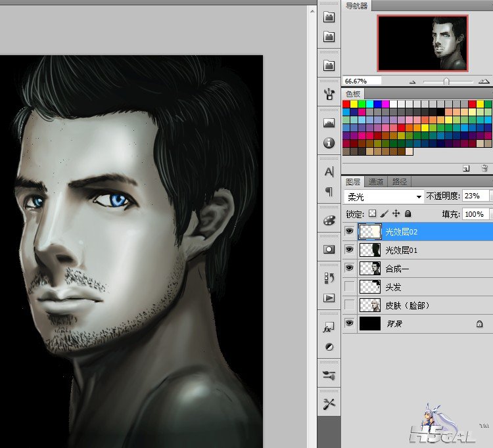Open the Color panel (painter's palette icon)
The image size is (493, 448).
click(329, 220)
